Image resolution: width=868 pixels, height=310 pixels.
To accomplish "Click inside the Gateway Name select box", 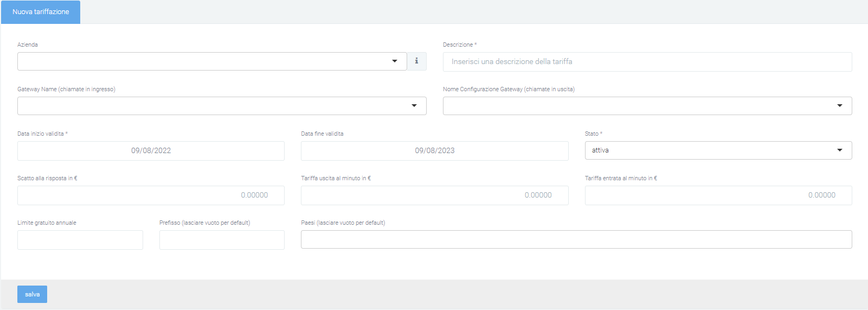I will coord(222,106).
